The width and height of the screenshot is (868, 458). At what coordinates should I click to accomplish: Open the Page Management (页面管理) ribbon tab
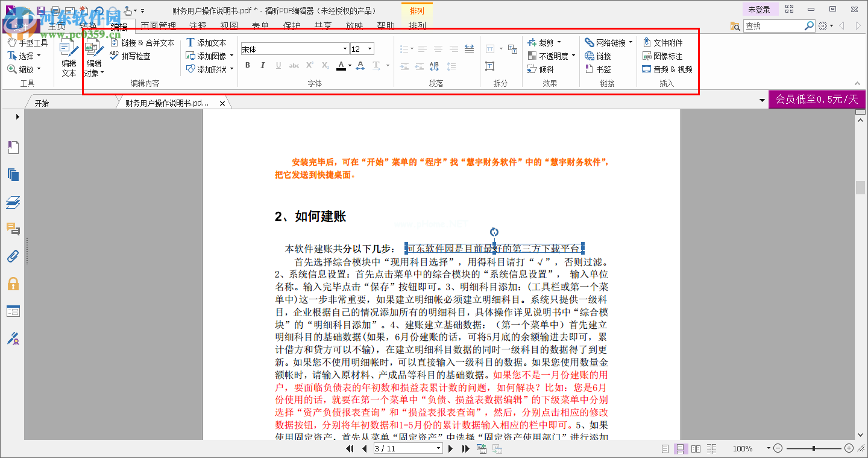(x=158, y=26)
